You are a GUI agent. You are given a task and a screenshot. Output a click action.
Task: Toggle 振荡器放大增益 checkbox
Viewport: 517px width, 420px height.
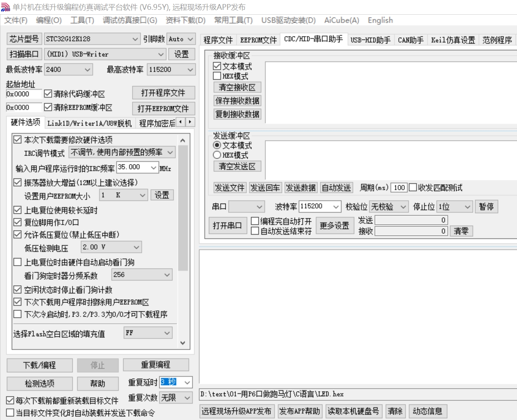click(x=18, y=182)
